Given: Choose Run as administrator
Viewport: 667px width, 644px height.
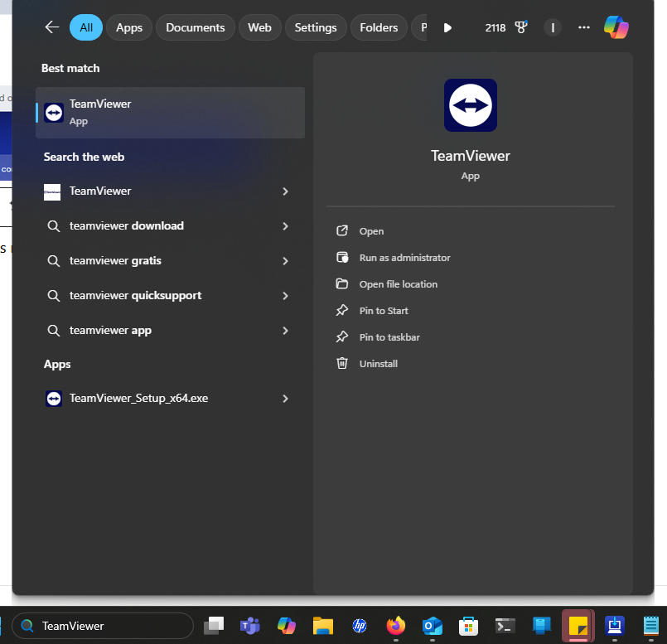Looking at the screenshot, I should pyautogui.click(x=404, y=258).
